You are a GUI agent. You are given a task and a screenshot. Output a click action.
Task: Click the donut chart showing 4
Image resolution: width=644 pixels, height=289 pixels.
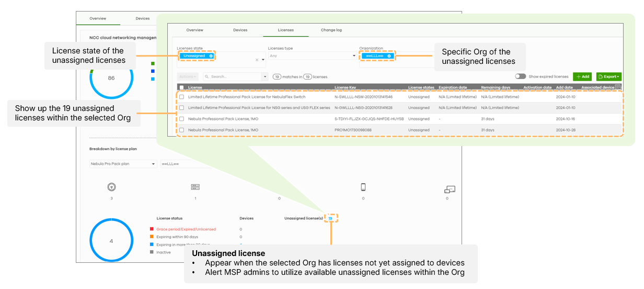click(x=111, y=241)
